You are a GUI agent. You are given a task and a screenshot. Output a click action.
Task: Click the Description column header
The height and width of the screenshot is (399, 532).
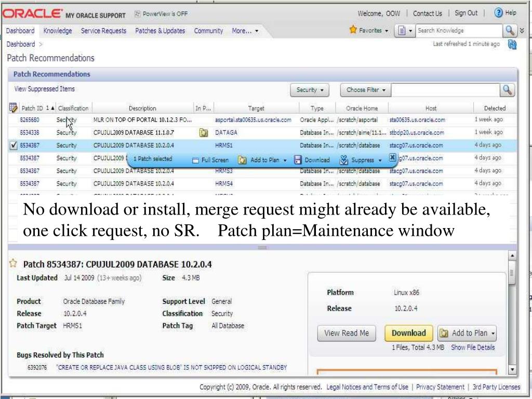pyautogui.click(x=142, y=108)
